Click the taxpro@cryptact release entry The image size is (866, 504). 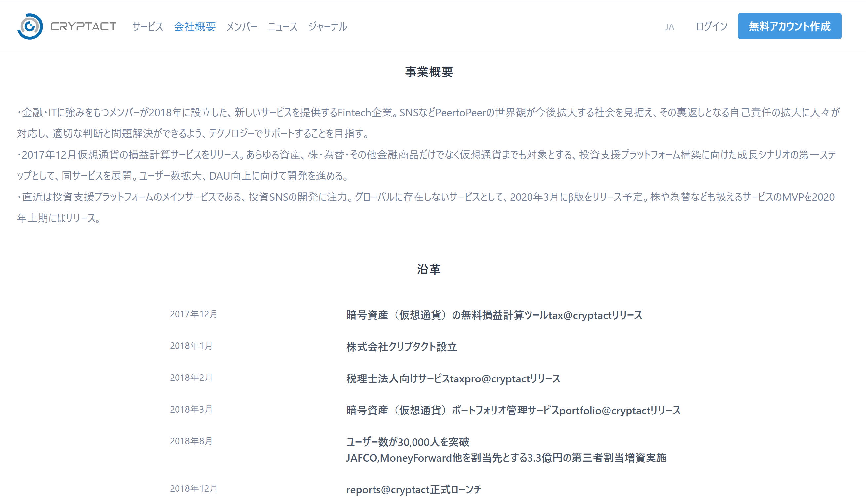[x=453, y=378]
